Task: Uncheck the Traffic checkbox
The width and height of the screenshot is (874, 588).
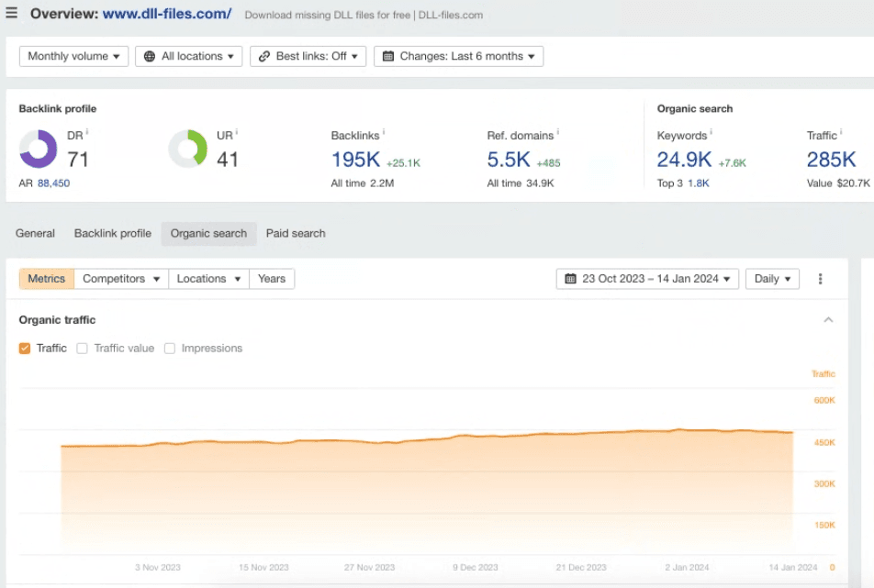Action: [x=25, y=349]
